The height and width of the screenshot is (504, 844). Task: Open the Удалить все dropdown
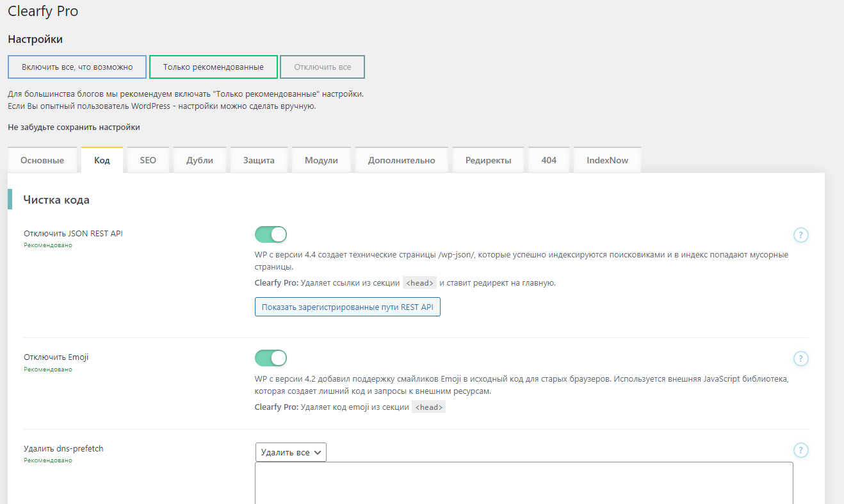point(291,452)
